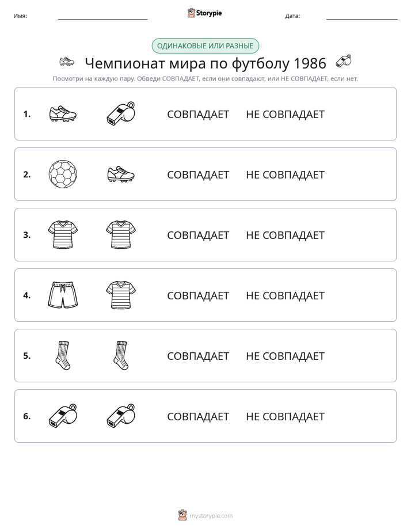The image size is (411, 532).
Task: Click the Storypie logo at top
Action: click(205, 13)
